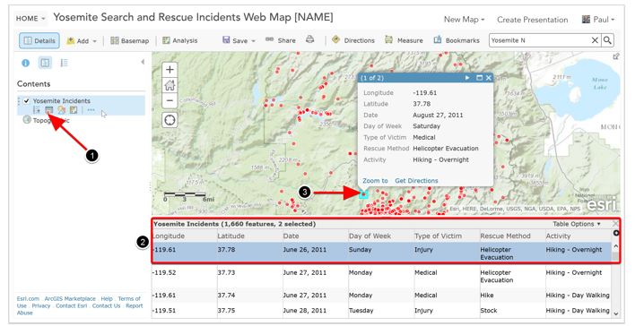Image resolution: width=644 pixels, height=326 pixels.
Task: Select the Topographic basemap layer icon
Action: [x=27, y=120]
